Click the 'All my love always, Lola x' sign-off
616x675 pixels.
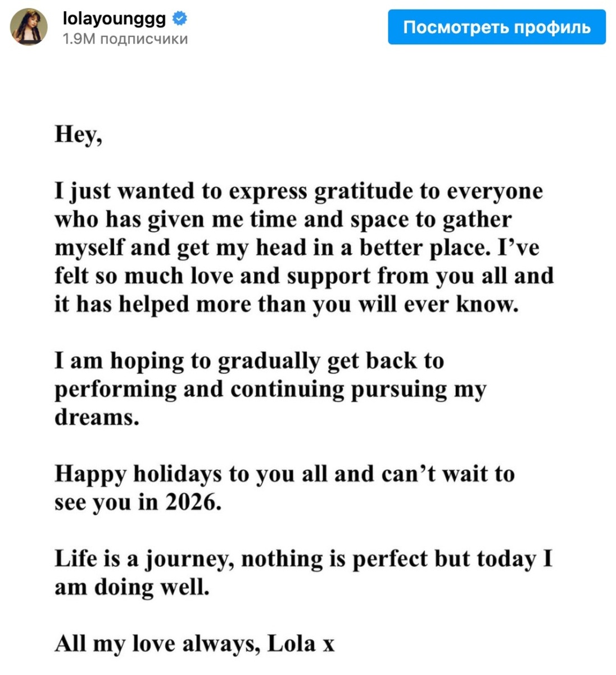pos(194,643)
